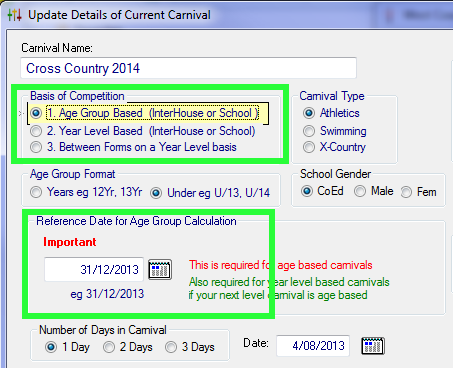The width and height of the screenshot is (453, 368).
Task: Open calendar picker beside carnival Date field
Action: [x=373, y=346]
